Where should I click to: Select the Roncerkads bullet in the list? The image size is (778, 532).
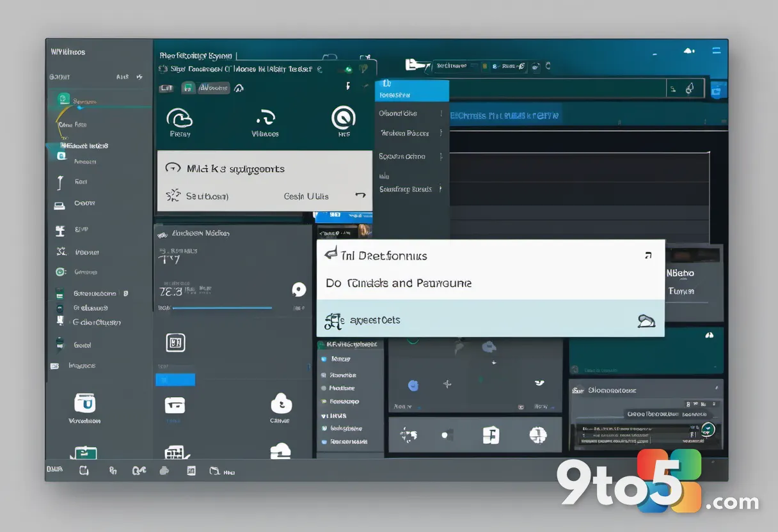[324, 442]
